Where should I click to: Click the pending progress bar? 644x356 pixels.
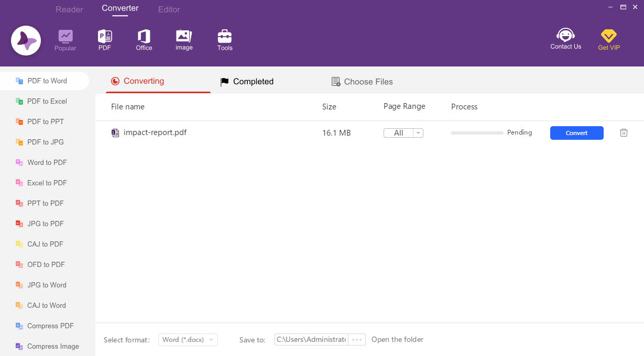477,133
